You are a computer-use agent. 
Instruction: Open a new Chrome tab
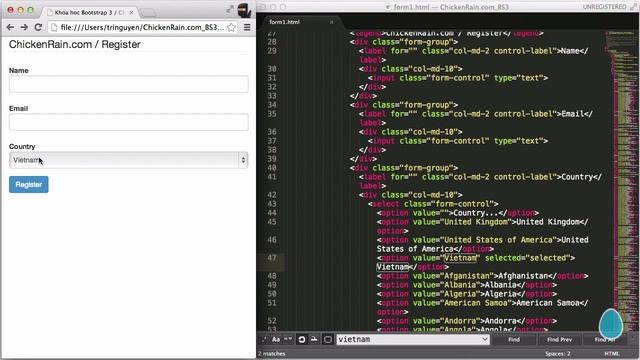click(x=148, y=13)
